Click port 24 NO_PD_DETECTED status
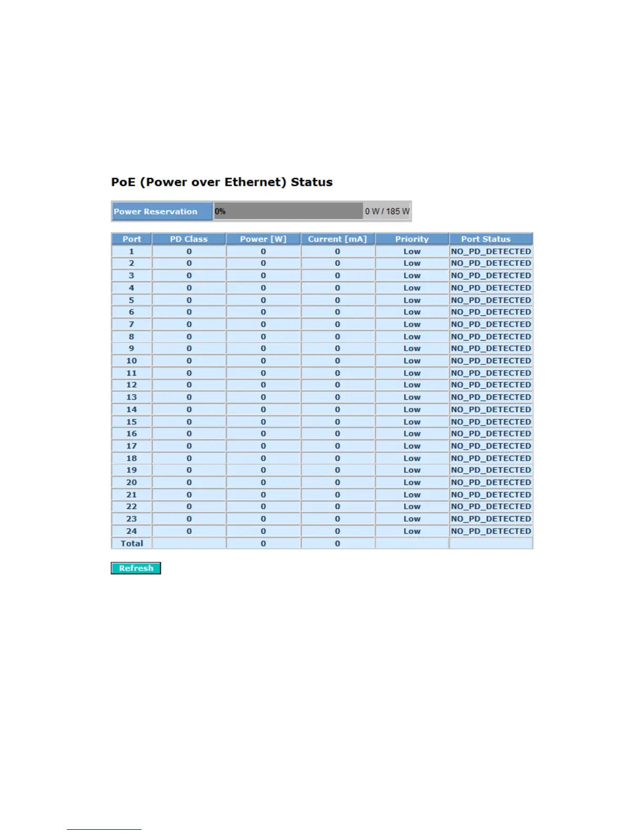 [x=491, y=531]
